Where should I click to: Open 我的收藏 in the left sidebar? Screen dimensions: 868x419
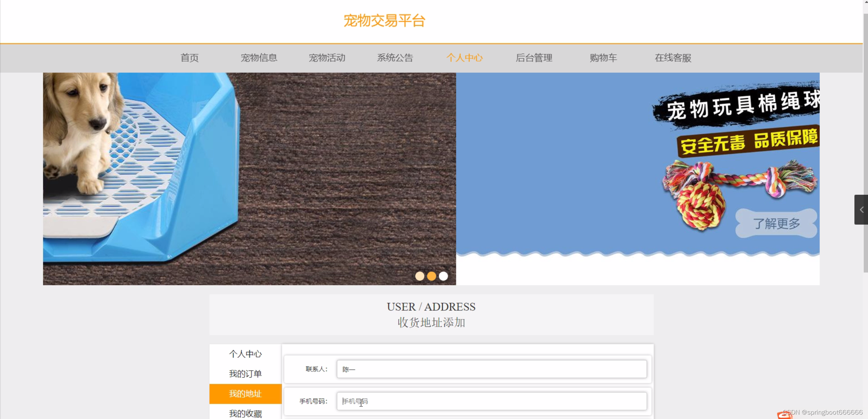245,413
